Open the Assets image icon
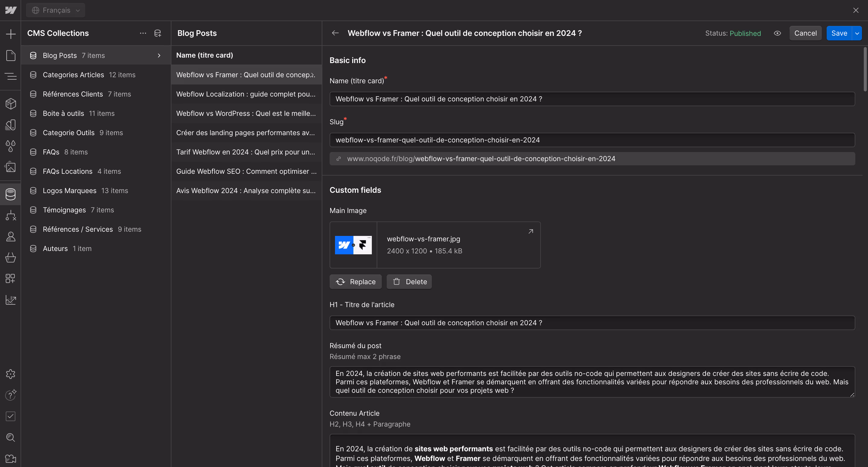The height and width of the screenshot is (467, 868). click(11, 167)
